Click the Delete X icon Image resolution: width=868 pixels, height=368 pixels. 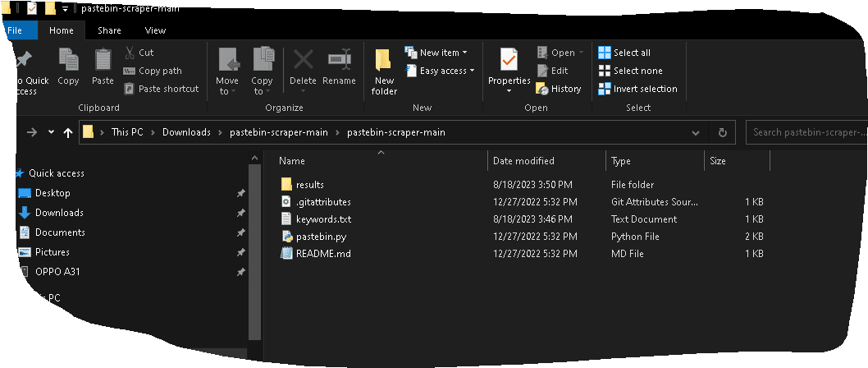[303, 59]
